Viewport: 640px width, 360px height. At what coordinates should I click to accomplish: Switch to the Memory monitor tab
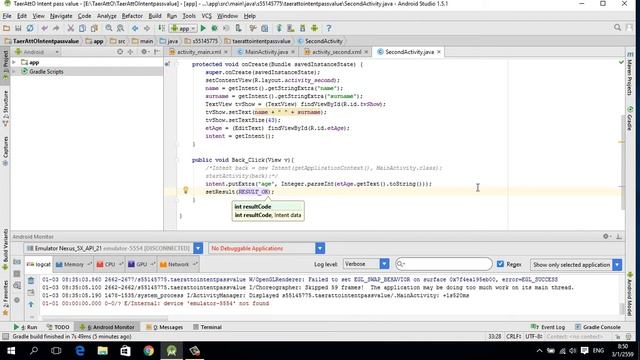pos(73,264)
